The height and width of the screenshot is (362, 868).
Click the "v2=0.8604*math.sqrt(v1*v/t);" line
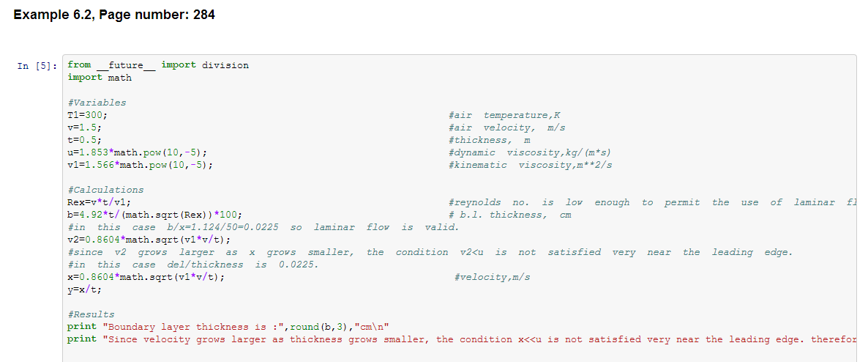[x=149, y=240]
